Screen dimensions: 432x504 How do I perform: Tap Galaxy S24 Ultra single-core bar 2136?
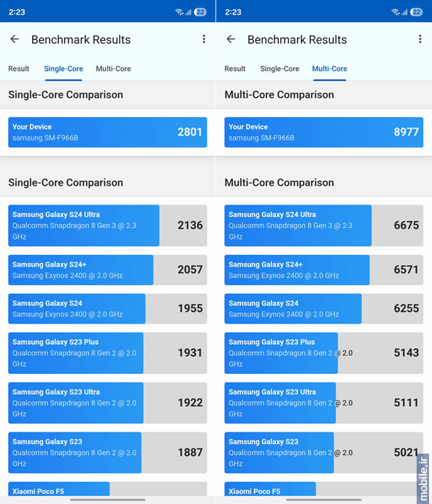coord(107,225)
